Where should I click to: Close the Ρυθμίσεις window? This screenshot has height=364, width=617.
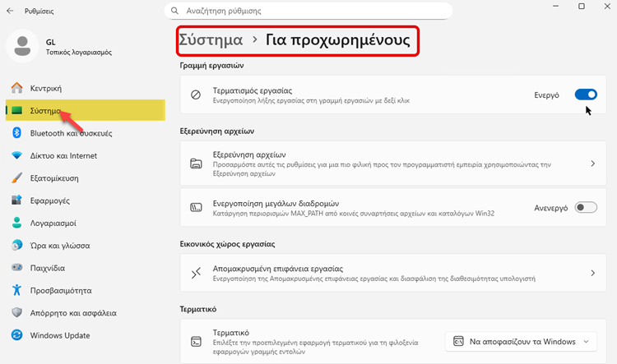(607, 7)
